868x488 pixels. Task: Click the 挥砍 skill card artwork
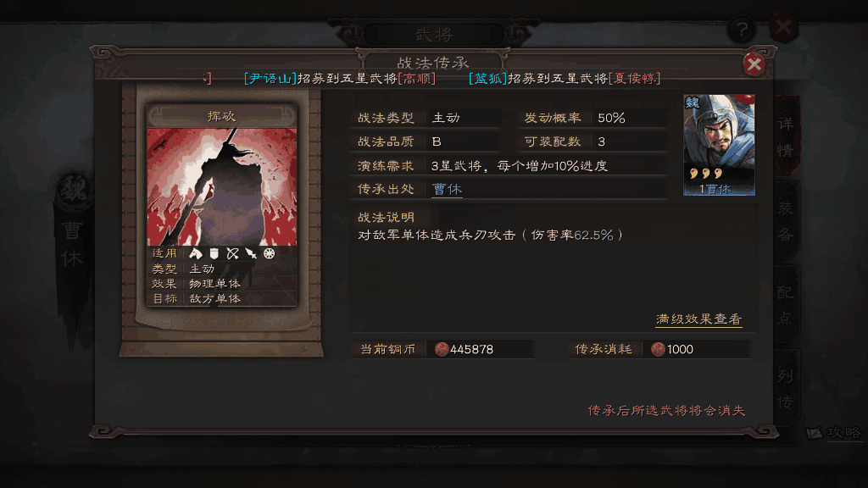[222, 187]
